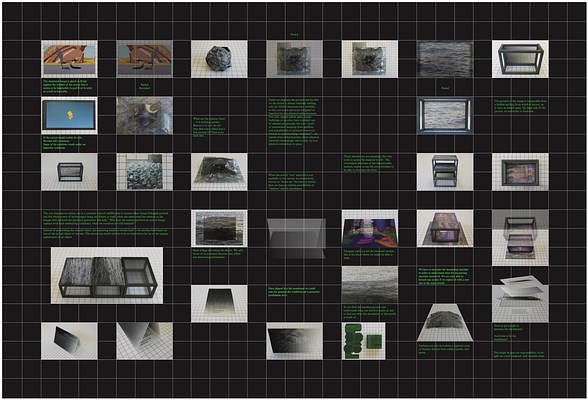Open close-up folded gradient card with text
The image size is (588, 400).
click(144, 341)
